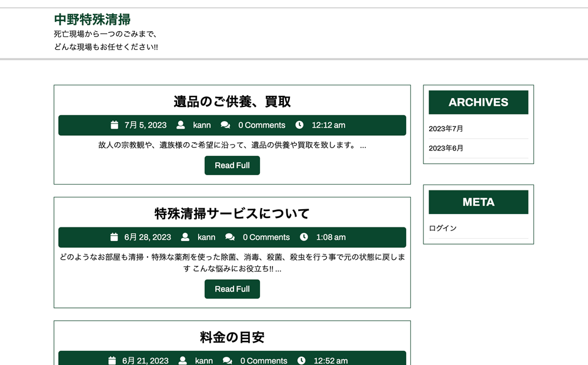Open post titled 特殊清掃サービスについて
Screen dimensions: 588x365
click(232, 213)
